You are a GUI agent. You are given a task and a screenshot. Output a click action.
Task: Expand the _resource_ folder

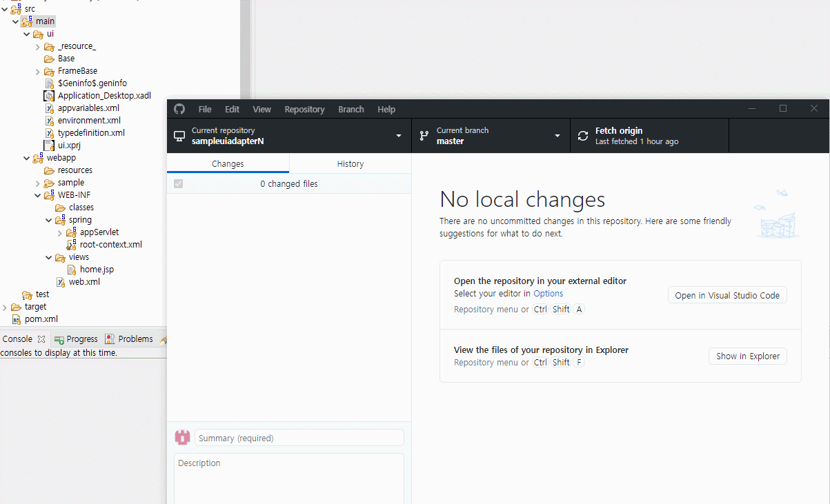pyautogui.click(x=37, y=46)
